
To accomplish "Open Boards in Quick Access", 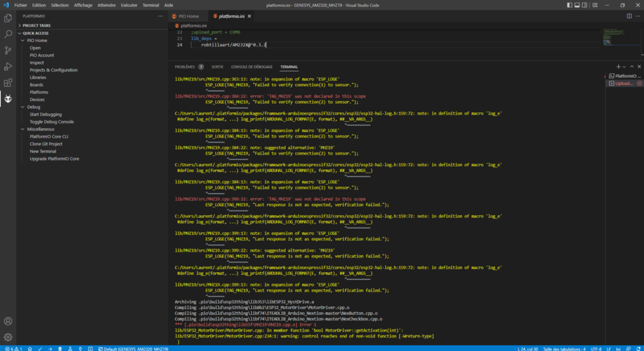I will coord(36,85).
